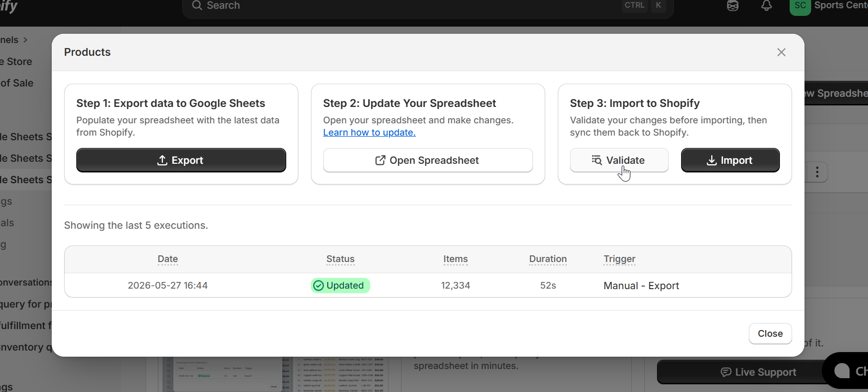Open Online Store in the sidebar

point(16,61)
